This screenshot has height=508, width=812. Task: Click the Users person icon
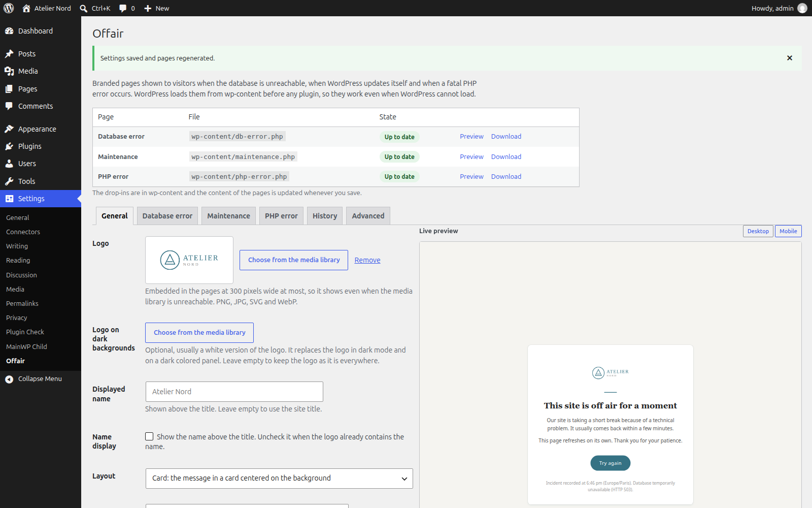click(x=9, y=164)
